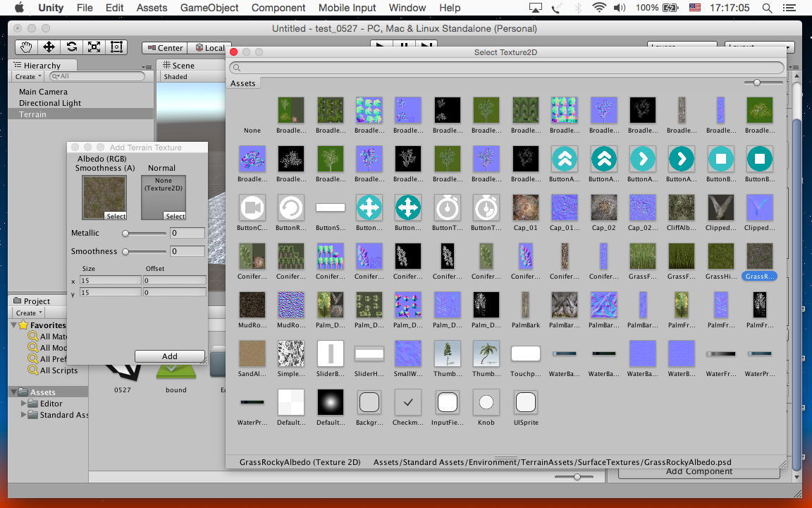
Task: Expand the Standard Assets folder
Action: tap(25, 415)
